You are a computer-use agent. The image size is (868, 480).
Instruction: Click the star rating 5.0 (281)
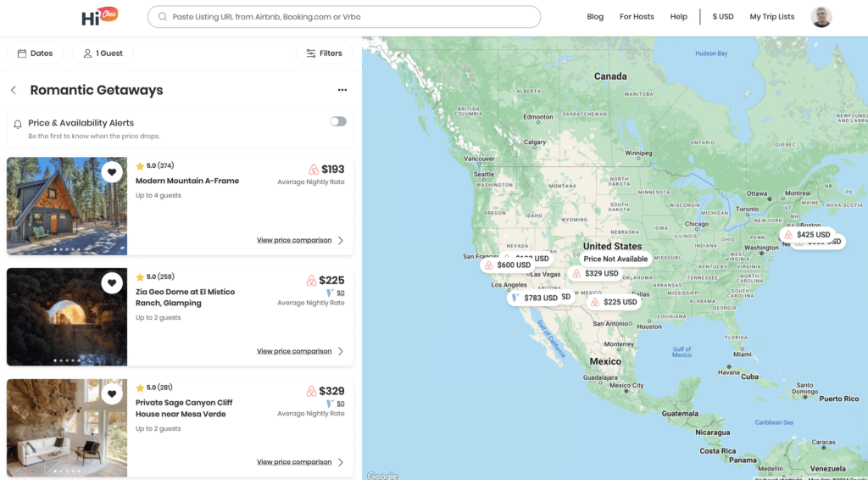click(155, 388)
